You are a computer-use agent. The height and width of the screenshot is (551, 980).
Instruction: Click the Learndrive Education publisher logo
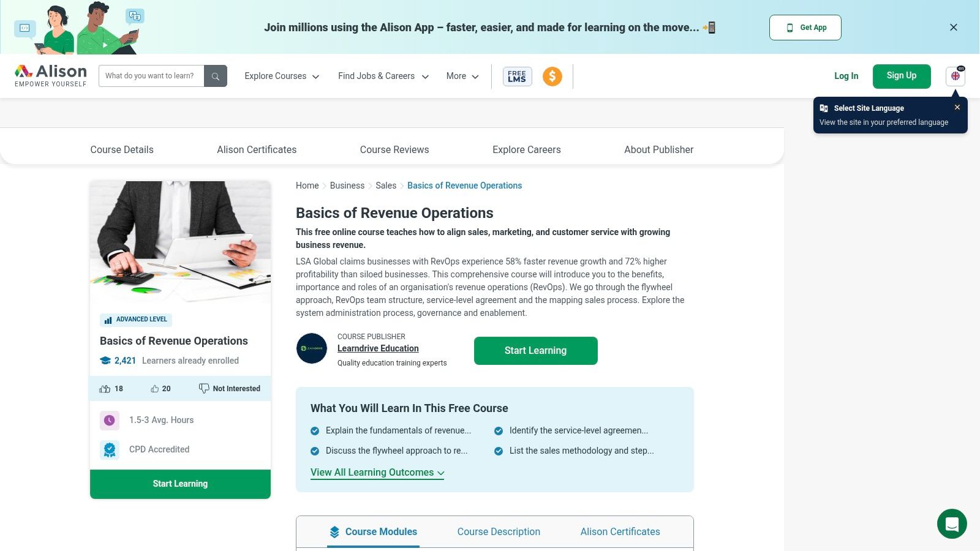pyautogui.click(x=312, y=348)
